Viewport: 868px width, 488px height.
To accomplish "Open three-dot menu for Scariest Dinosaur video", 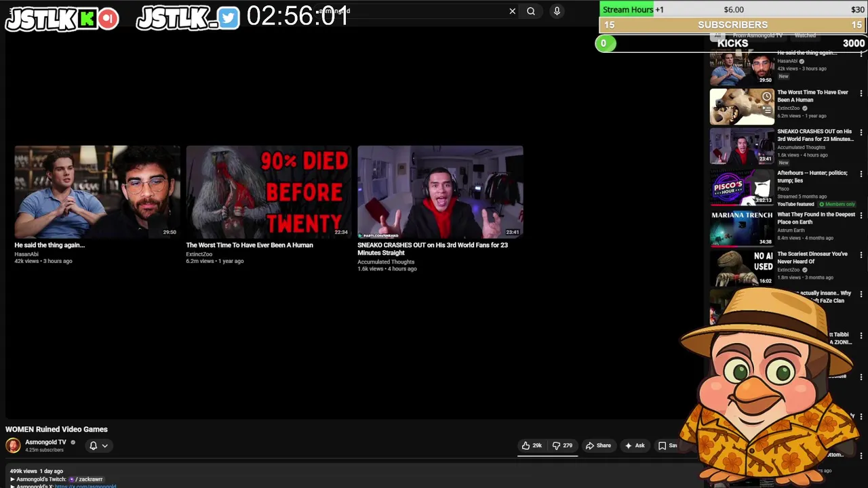I will pyautogui.click(x=861, y=256).
